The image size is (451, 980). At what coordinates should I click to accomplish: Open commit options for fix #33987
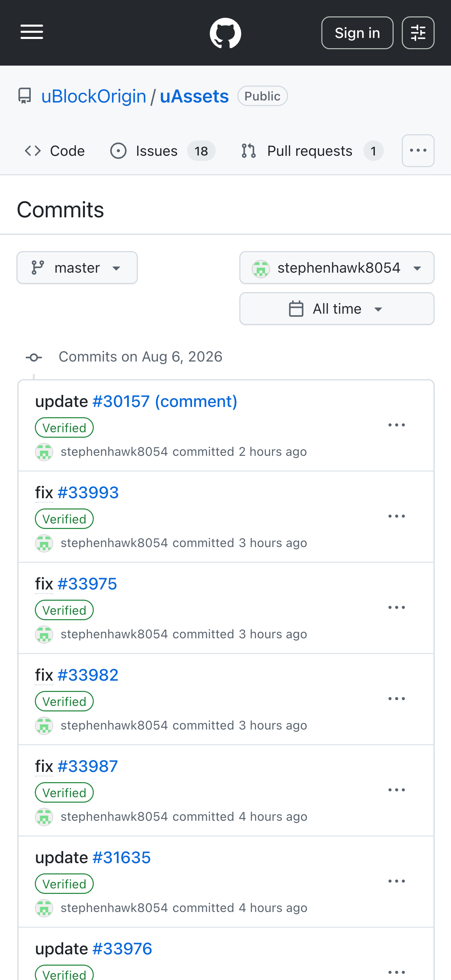(396, 790)
